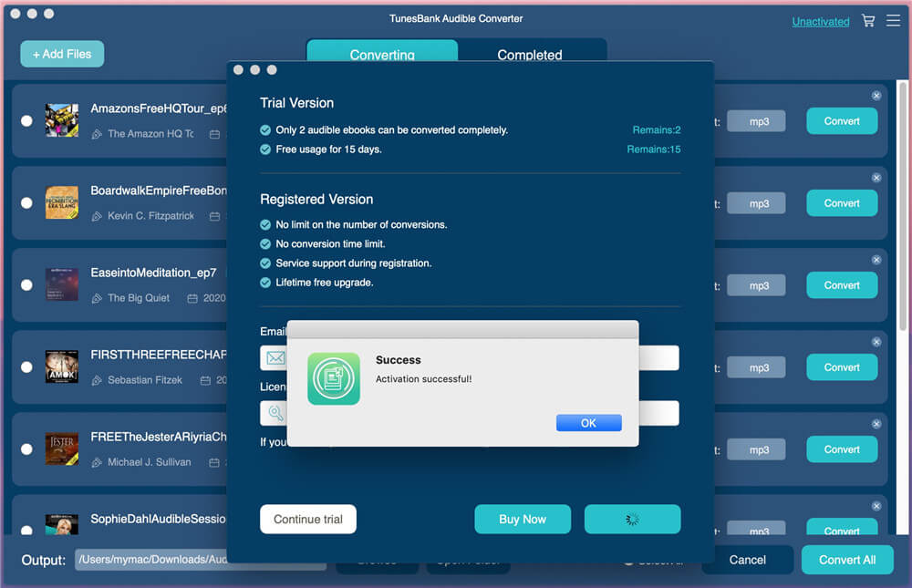This screenshot has width=912, height=588.
Task: Open the Unactivated link
Action: coord(821,22)
